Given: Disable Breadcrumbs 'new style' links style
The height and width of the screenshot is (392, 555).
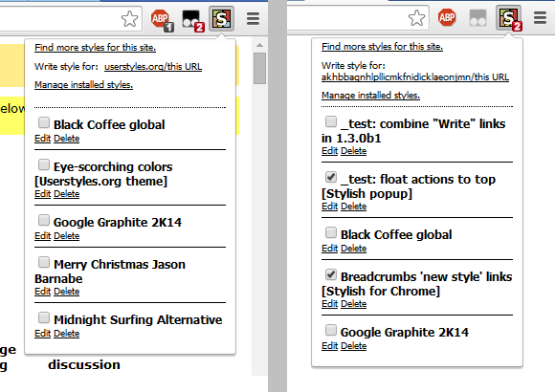Looking at the screenshot, I should click(x=331, y=274).
